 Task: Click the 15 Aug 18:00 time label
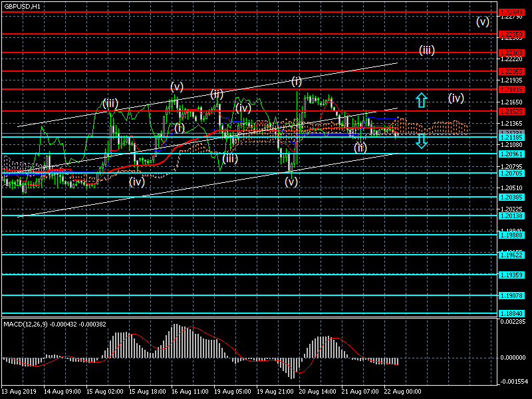click(x=148, y=392)
